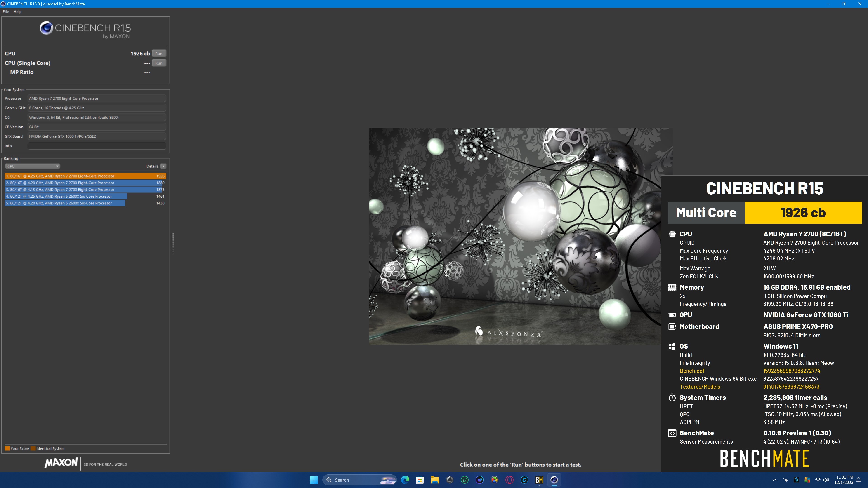This screenshot has width=868, height=488.
Task: Open the clock showing 11:31 PM
Action: (844, 480)
